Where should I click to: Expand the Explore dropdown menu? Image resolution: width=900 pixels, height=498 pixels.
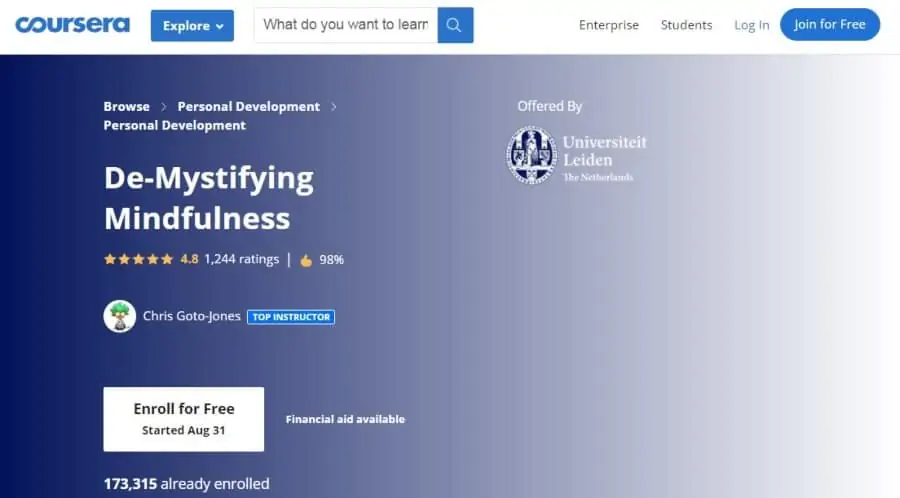pos(192,26)
